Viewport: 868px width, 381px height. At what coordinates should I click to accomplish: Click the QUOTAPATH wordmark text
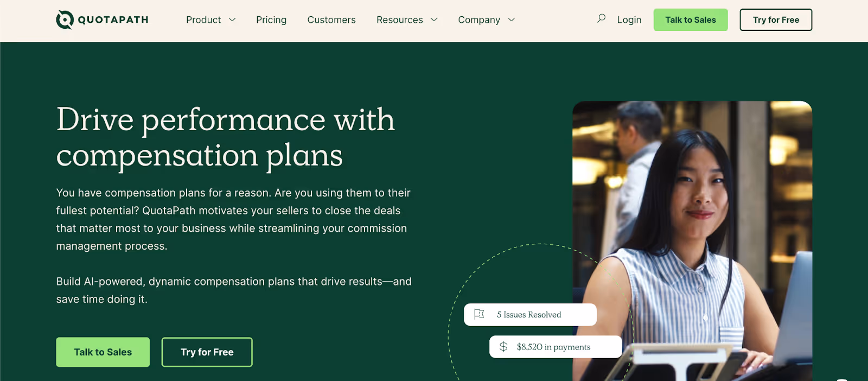(113, 20)
